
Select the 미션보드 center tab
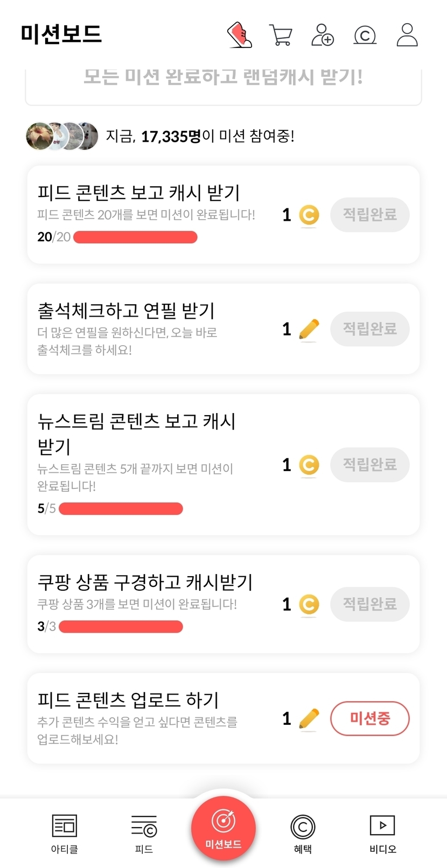point(223,828)
